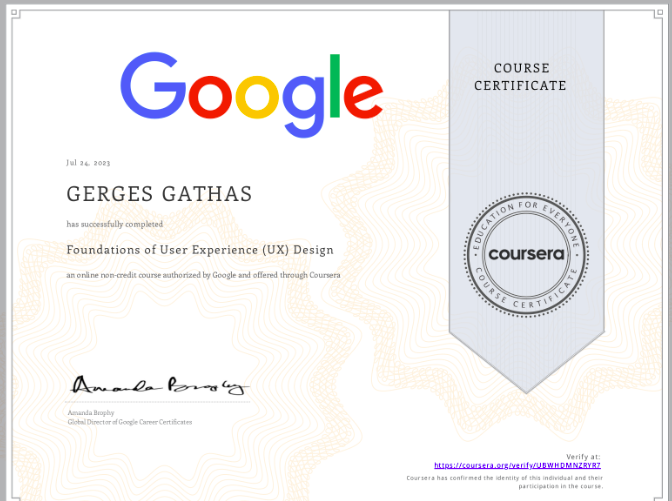Open the coursera.org verify link
This screenshot has width=672, height=501.
[517, 465]
